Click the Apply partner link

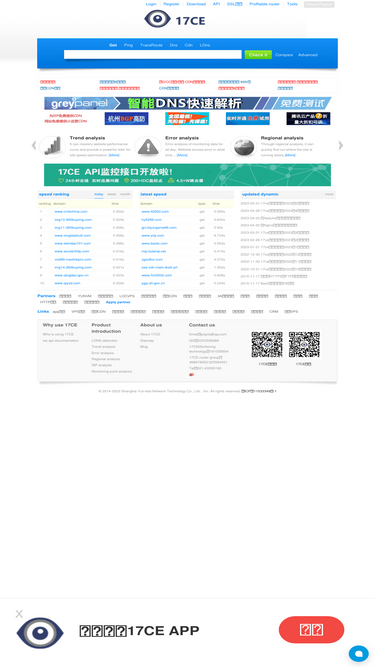(118, 302)
